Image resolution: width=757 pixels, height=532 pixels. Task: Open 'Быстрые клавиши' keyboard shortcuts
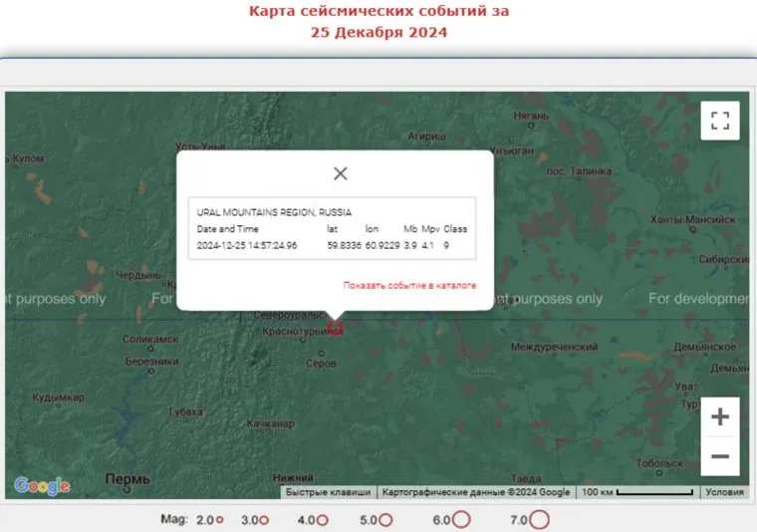click(x=328, y=492)
